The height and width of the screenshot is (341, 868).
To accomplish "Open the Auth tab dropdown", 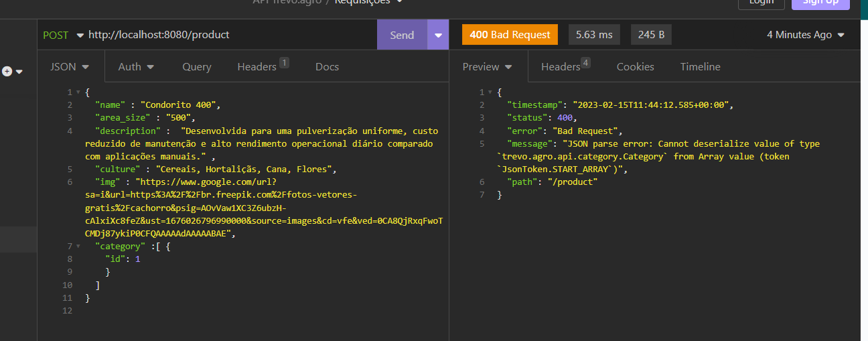I will click(136, 67).
